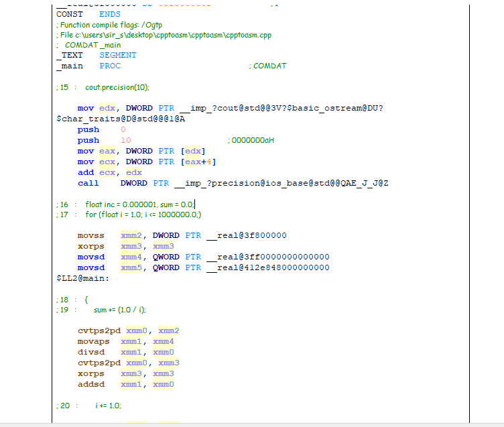This screenshot has height=427, width=504.
Task: Click the __real@3ff0000000000000 constant
Action: click(x=268, y=257)
